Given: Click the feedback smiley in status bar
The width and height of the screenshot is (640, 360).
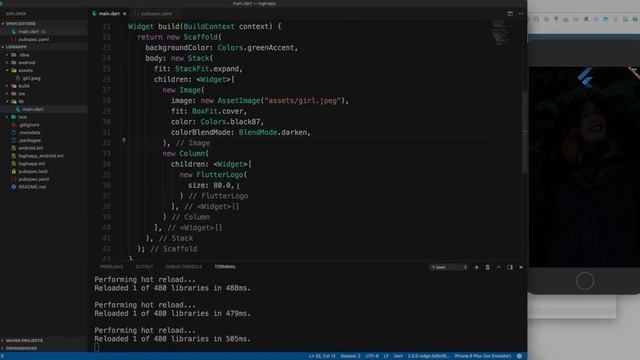Looking at the screenshot, I should (x=519, y=356).
